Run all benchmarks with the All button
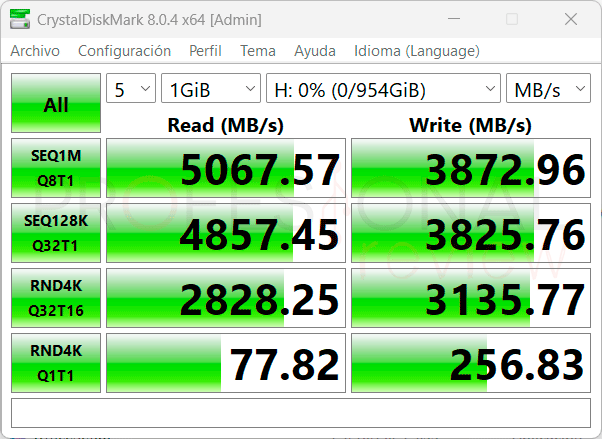Viewport: 602px width, 439px height. 56,103
